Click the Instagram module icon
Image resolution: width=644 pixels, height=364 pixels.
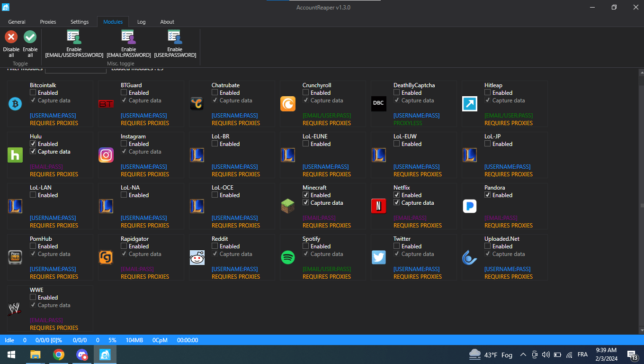click(106, 155)
